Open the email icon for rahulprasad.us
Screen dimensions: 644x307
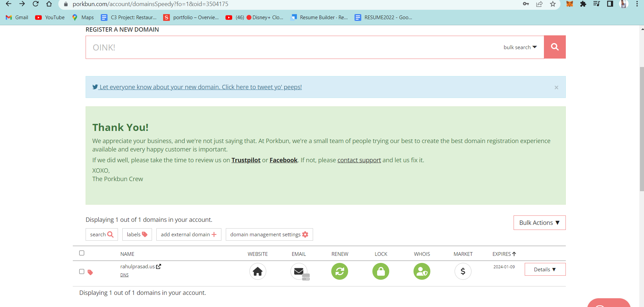[x=299, y=271]
